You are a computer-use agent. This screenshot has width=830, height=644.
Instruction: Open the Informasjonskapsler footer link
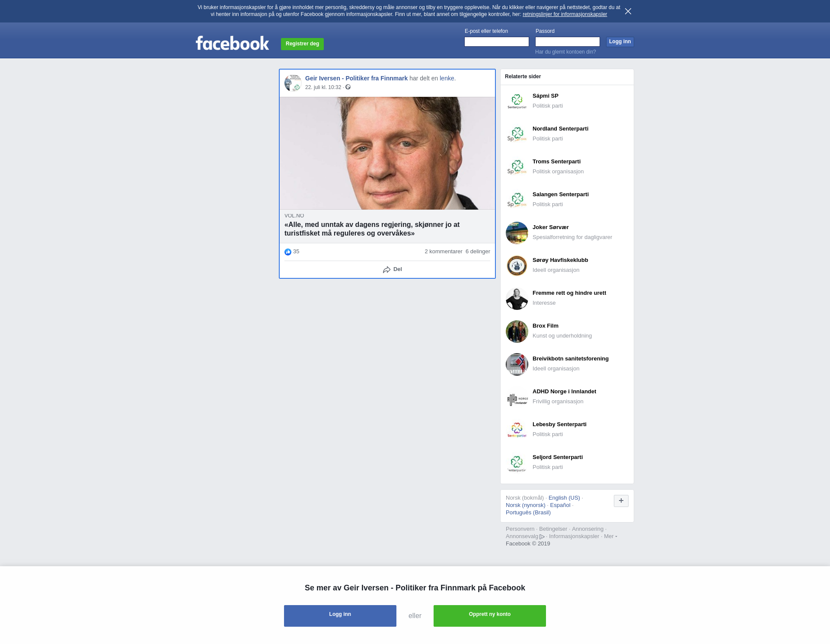tap(574, 536)
